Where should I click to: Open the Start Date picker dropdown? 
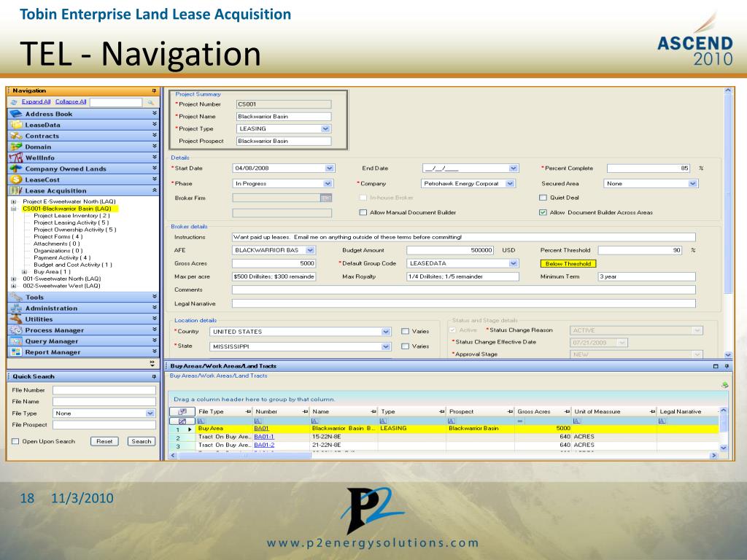point(330,168)
